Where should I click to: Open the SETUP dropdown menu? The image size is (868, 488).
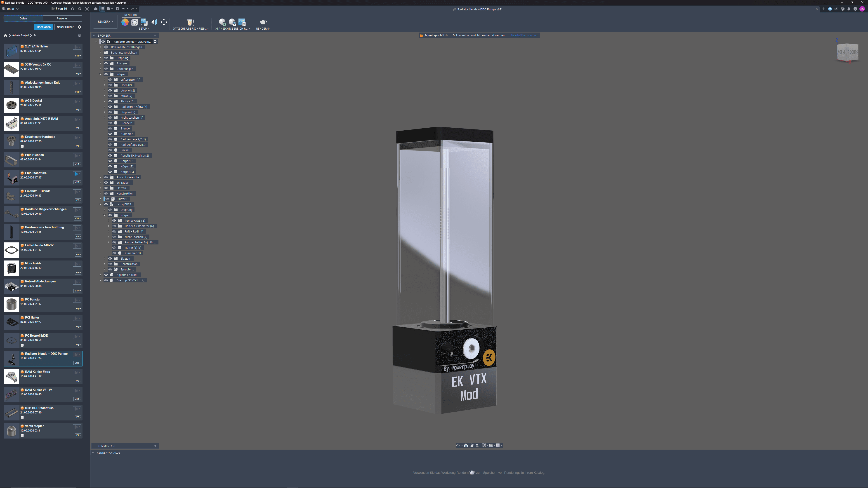pyautogui.click(x=144, y=29)
